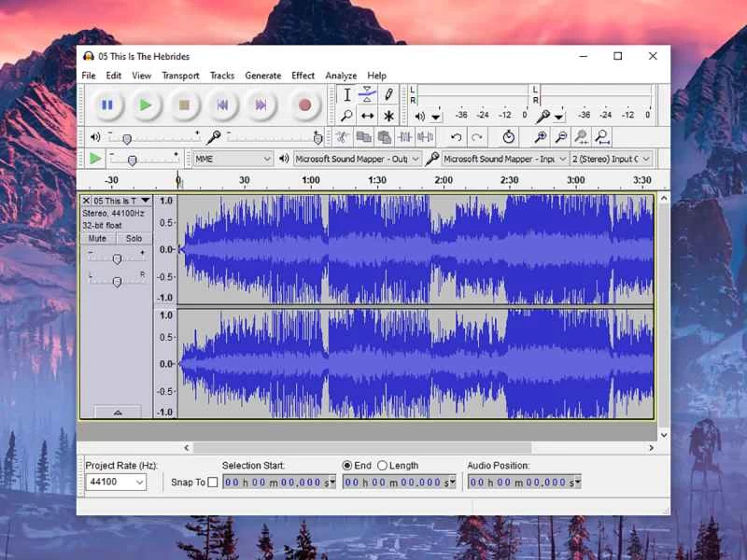The height and width of the screenshot is (560, 747).
Task: Expand the Project Rate 44100 dropdown
Action: click(x=116, y=483)
